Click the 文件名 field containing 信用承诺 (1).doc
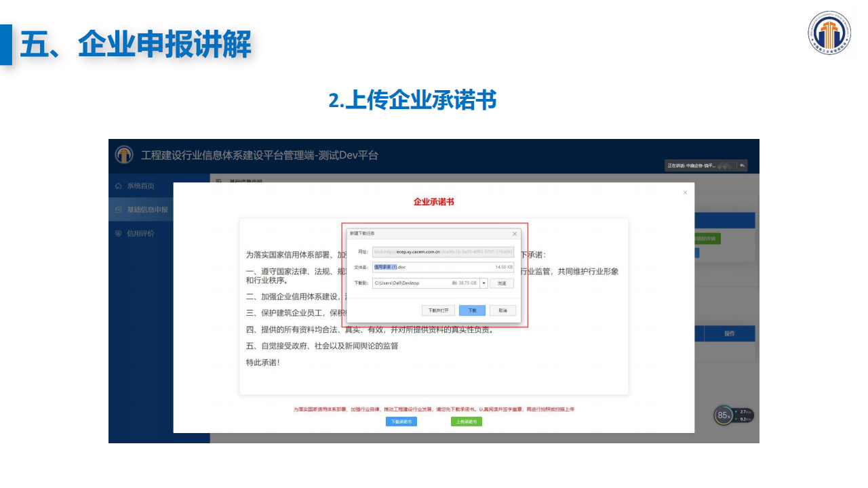The image size is (868, 488). (x=442, y=267)
